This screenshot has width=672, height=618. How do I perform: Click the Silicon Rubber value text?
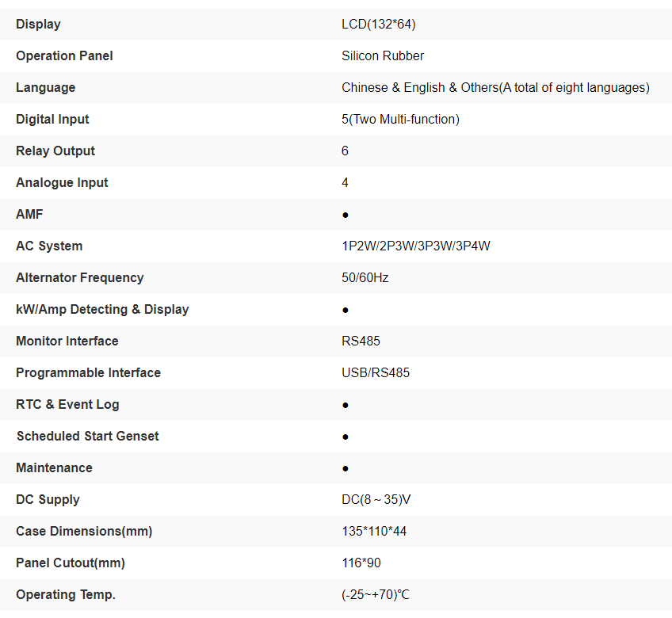(383, 55)
